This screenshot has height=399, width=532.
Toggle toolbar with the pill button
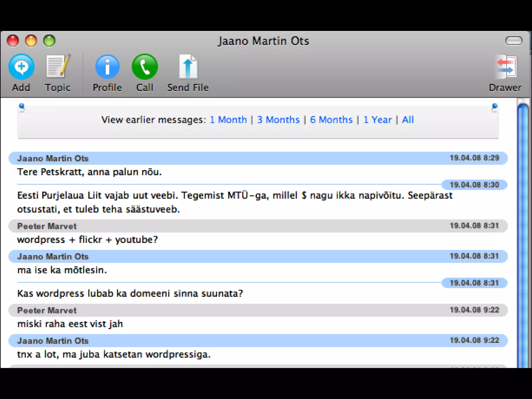(514, 41)
